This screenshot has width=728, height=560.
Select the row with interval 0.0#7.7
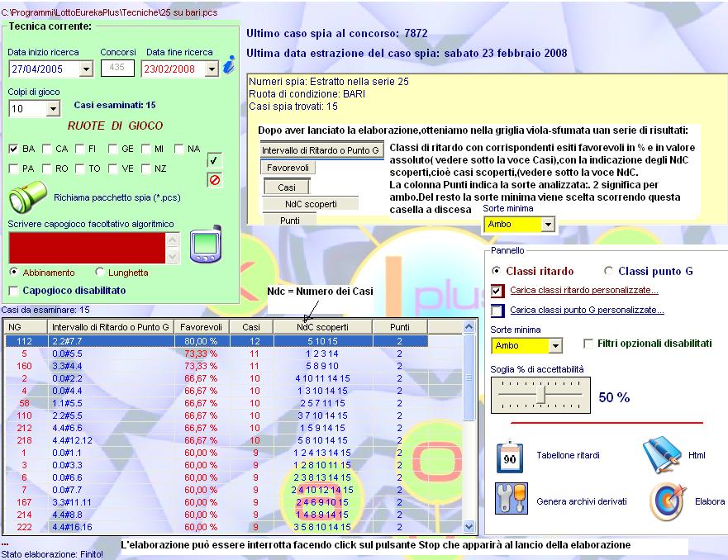216,490
